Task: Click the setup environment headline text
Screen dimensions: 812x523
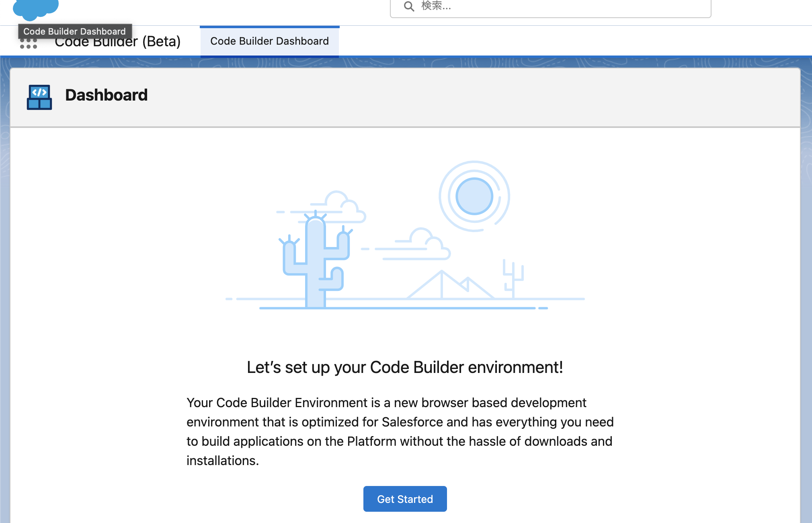Action: point(405,367)
